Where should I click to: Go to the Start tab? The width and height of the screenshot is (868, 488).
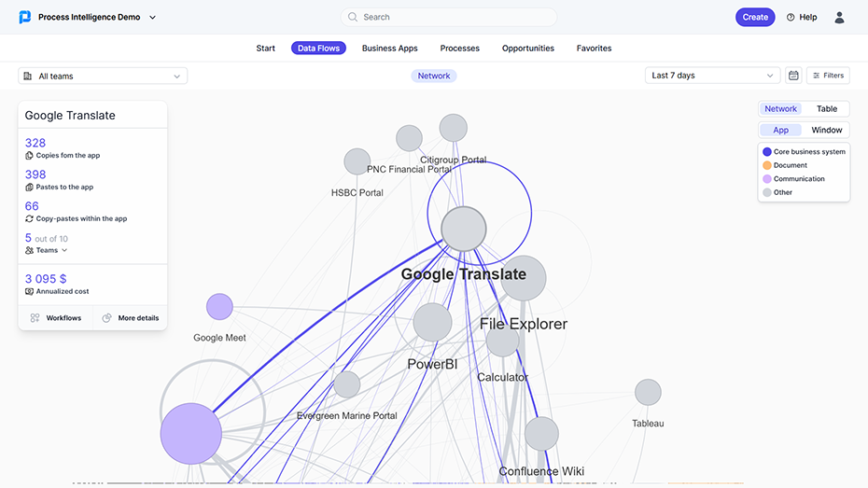click(x=265, y=49)
